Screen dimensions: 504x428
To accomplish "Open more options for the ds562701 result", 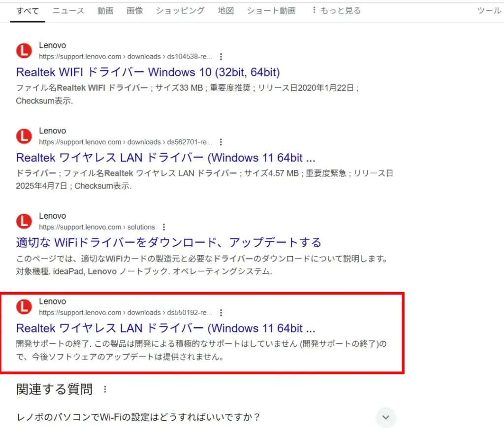I will tap(221, 142).
